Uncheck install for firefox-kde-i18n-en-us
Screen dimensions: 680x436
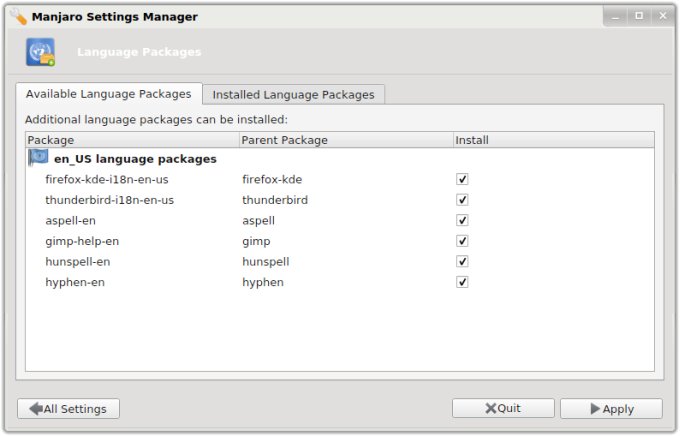click(462, 179)
